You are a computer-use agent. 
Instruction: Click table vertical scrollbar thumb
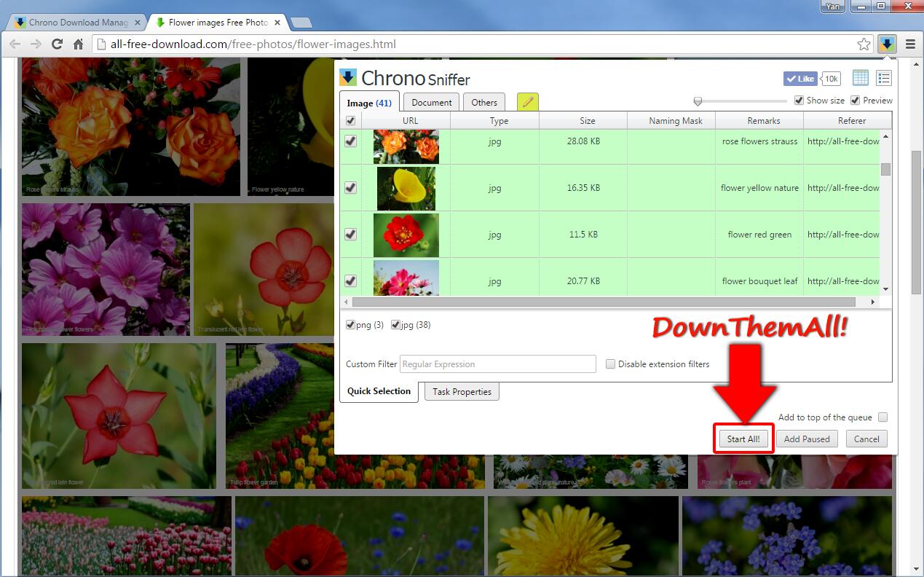pos(885,170)
